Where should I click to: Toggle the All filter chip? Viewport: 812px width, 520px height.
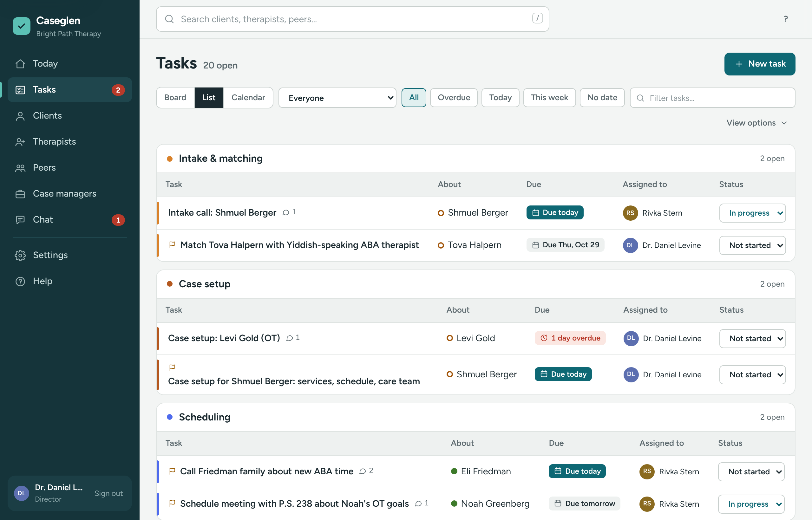[x=414, y=98]
